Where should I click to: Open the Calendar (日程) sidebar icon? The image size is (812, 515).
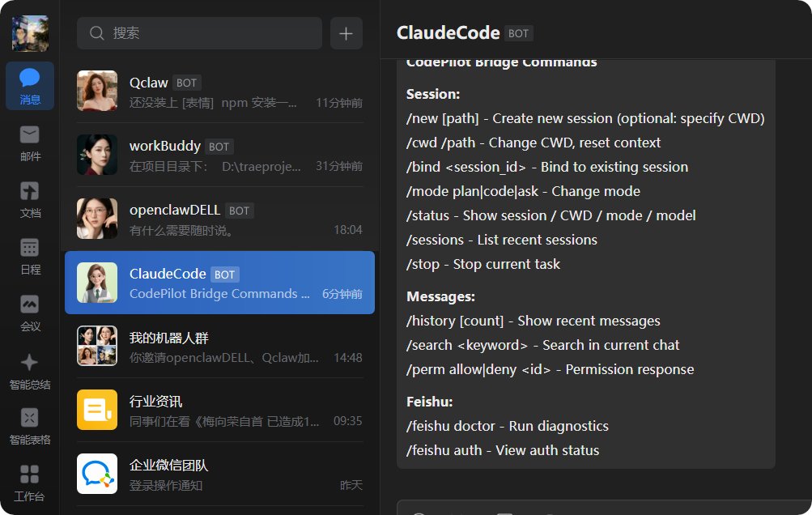tap(29, 257)
